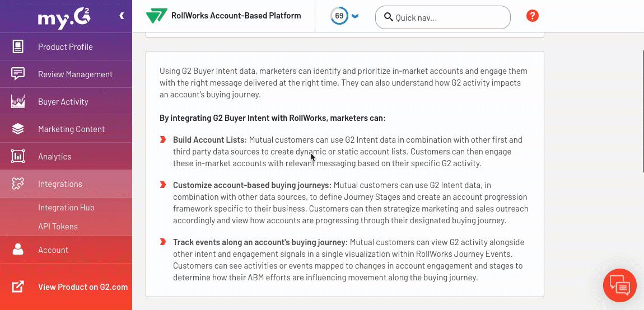
Task: Click the Integrations puzzle icon
Action: (18, 184)
